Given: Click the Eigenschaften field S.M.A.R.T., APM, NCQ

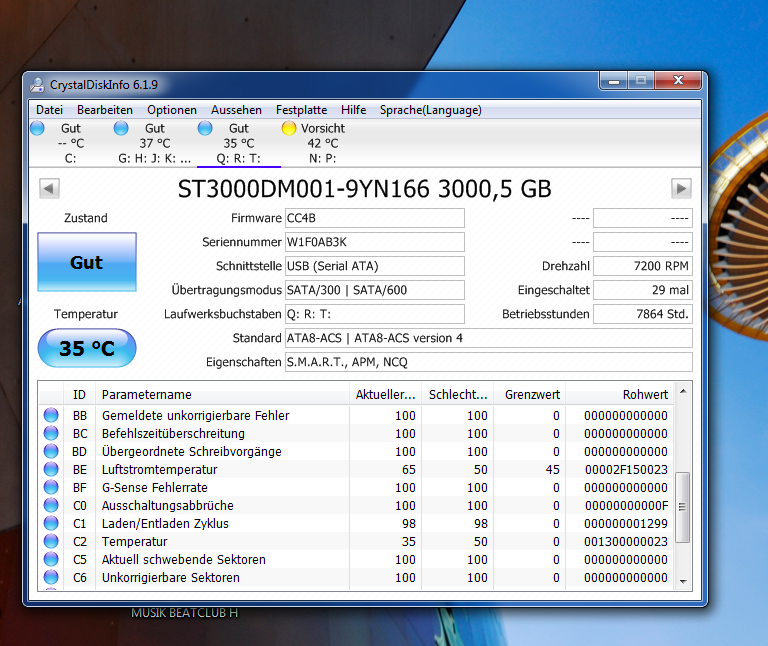Looking at the screenshot, I should click(x=489, y=362).
